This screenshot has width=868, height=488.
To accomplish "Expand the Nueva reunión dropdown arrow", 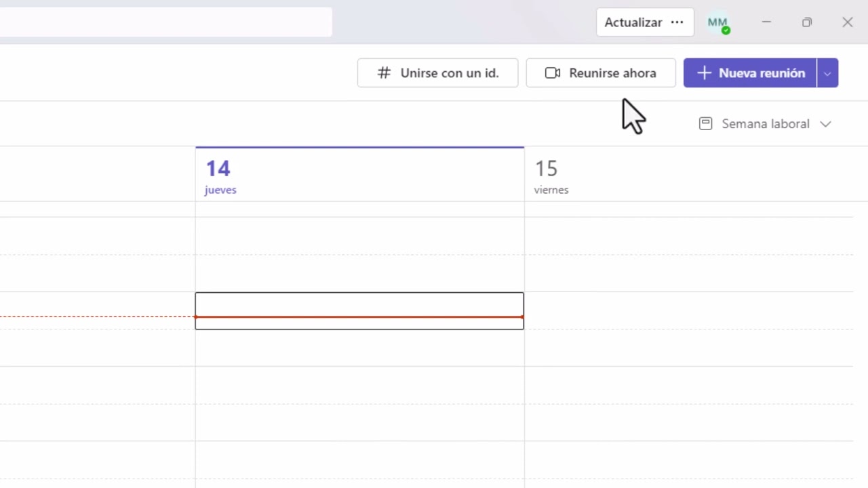I will (827, 73).
